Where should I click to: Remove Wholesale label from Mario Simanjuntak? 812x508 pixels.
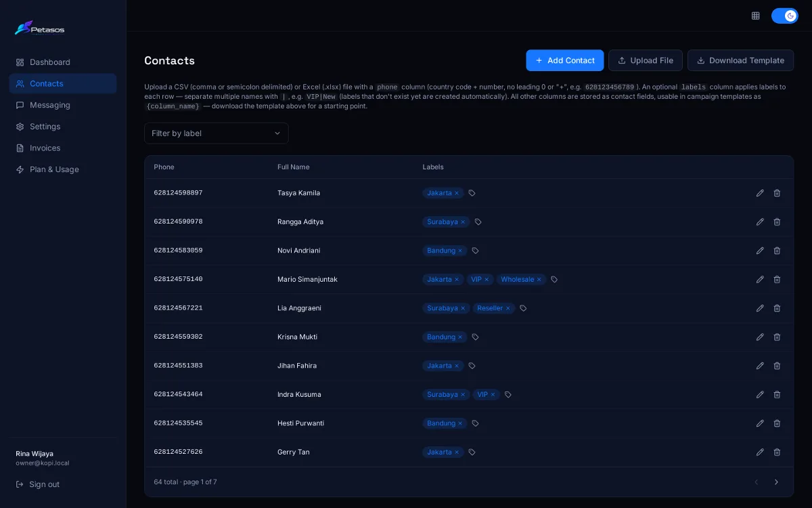pyautogui.click(x=539, y=279)
